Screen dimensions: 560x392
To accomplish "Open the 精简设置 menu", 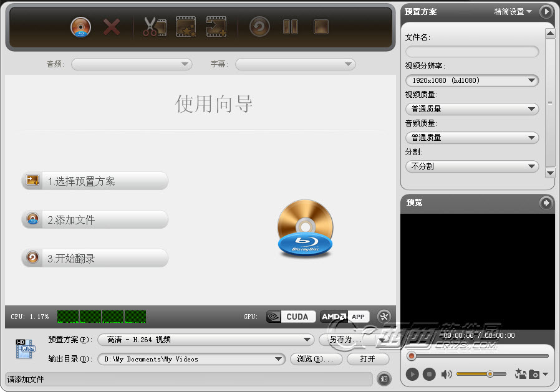I will (x=513, y=12).
